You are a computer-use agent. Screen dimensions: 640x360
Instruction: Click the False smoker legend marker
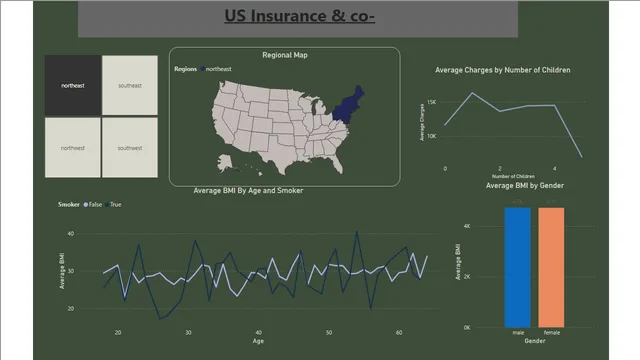pyautogui.click(x=86, y=204)
